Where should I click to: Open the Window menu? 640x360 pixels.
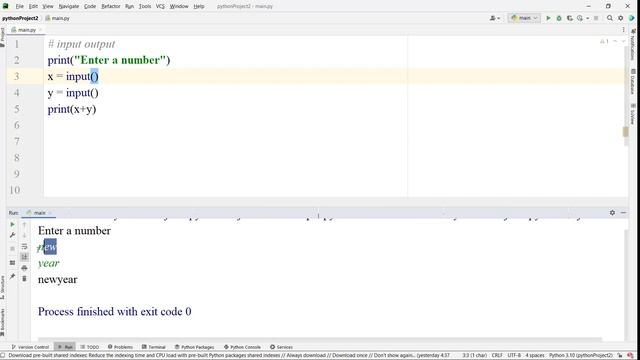coord(179,6)
